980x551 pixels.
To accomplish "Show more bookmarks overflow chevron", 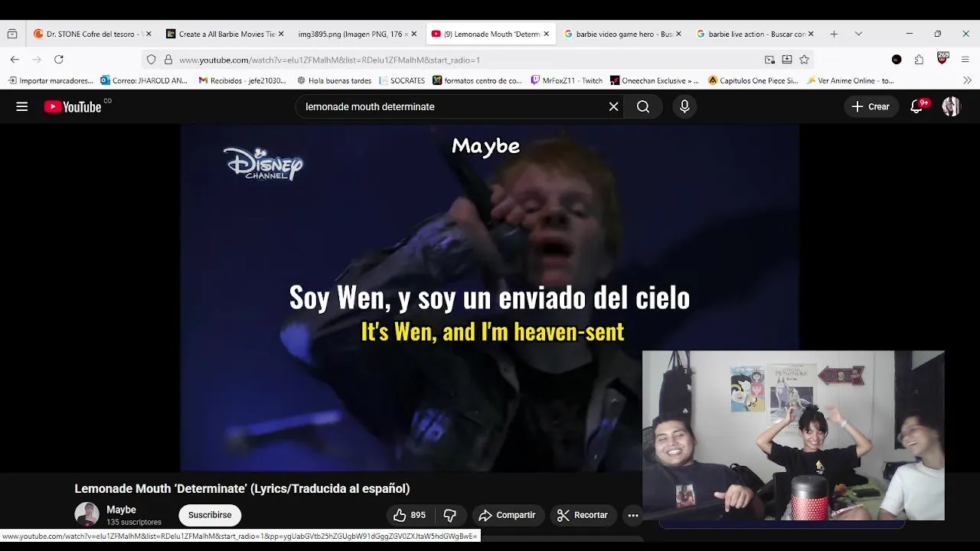I will pyautogui.click(x=967, y=80).
